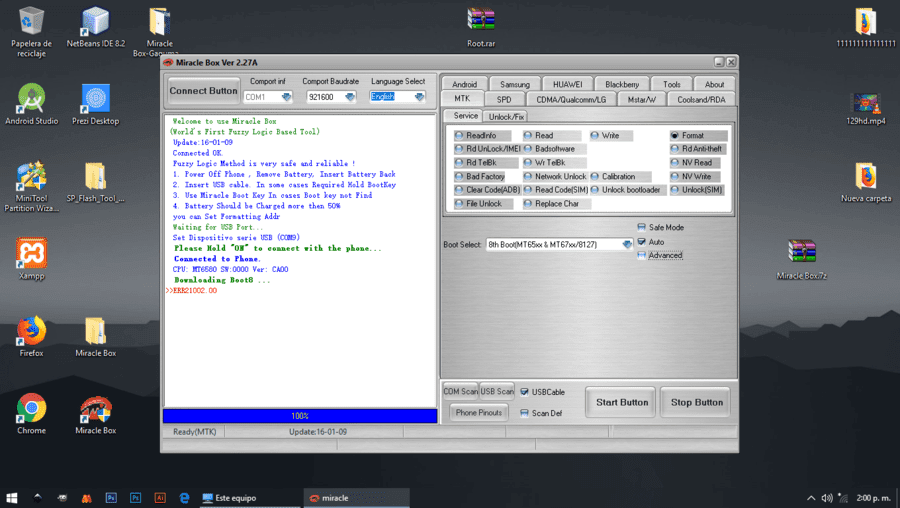Screen dimensions: 900x508
Task: Switch to the SPD tab
Action: click(x=504, y=99)
